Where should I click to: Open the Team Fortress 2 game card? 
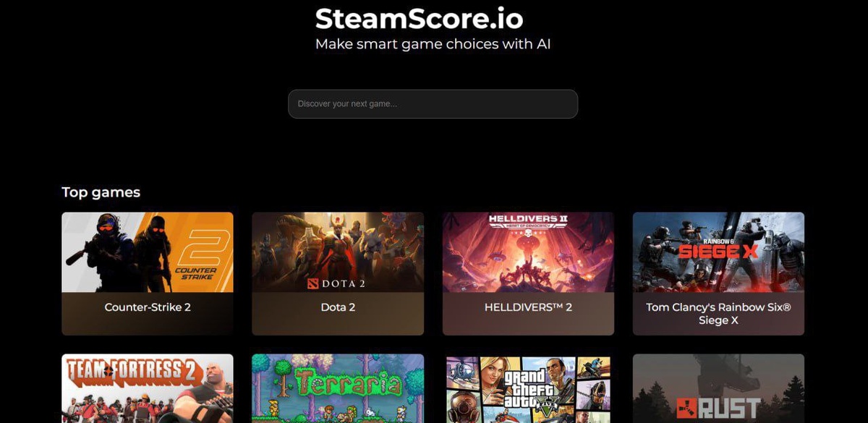pos(148,388)
